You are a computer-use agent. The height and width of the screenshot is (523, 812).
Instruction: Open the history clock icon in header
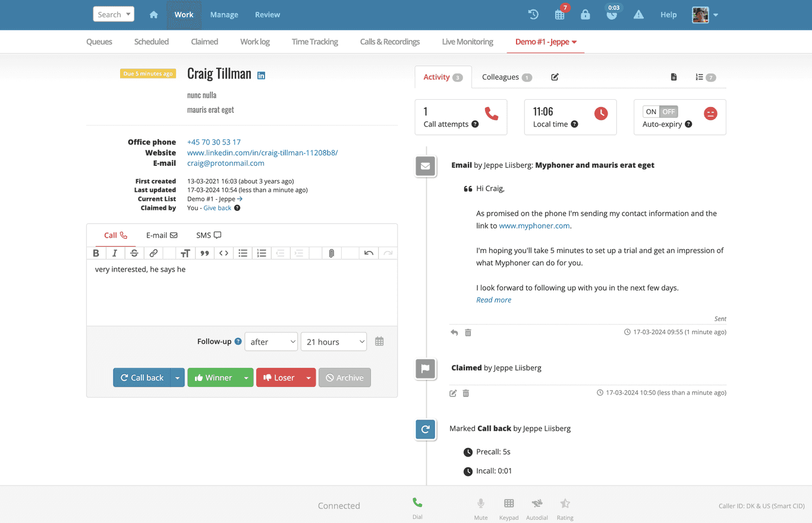533,15
